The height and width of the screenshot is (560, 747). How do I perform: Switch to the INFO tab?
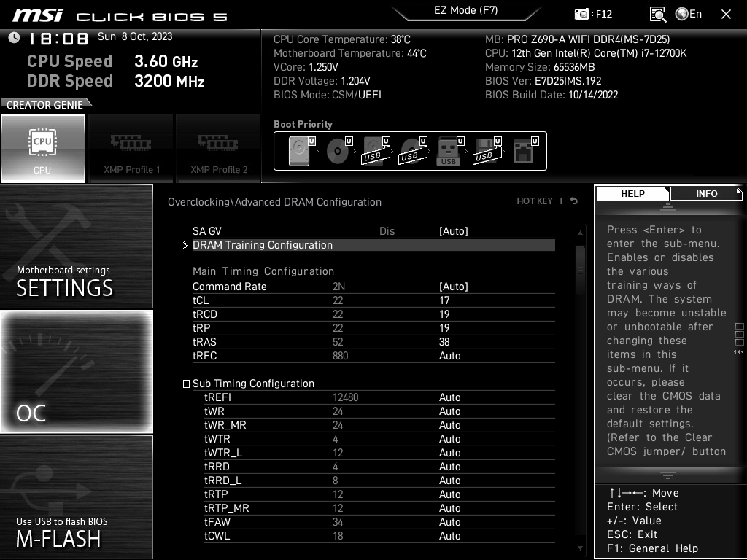coord(706,193)
